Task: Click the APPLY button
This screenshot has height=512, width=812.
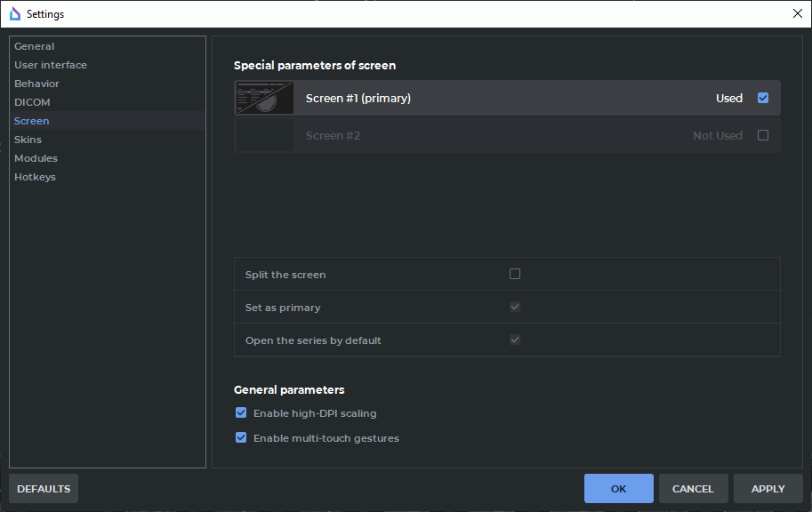Action: [768, 489]
